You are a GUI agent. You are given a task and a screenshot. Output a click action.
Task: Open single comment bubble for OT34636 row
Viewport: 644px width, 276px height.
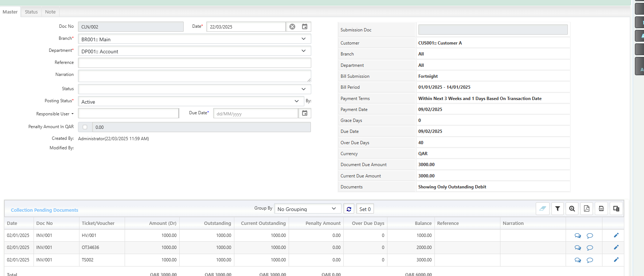coord(590,248)
